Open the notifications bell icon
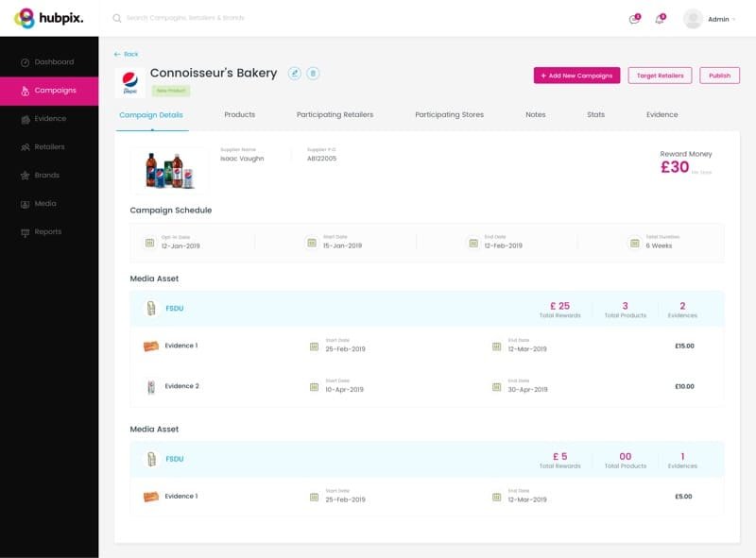This screenshot has width=756, height=558. (660, 19)
